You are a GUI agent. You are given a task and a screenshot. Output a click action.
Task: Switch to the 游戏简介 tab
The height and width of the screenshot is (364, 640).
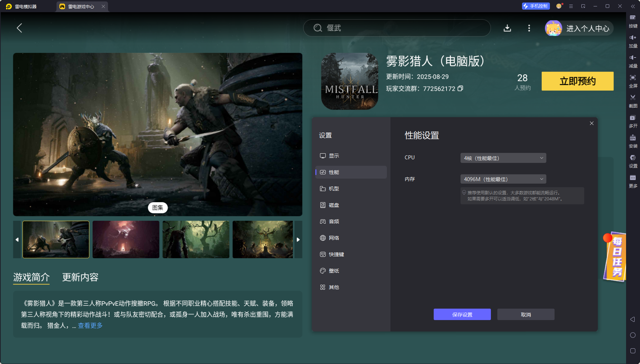point(31,277)
